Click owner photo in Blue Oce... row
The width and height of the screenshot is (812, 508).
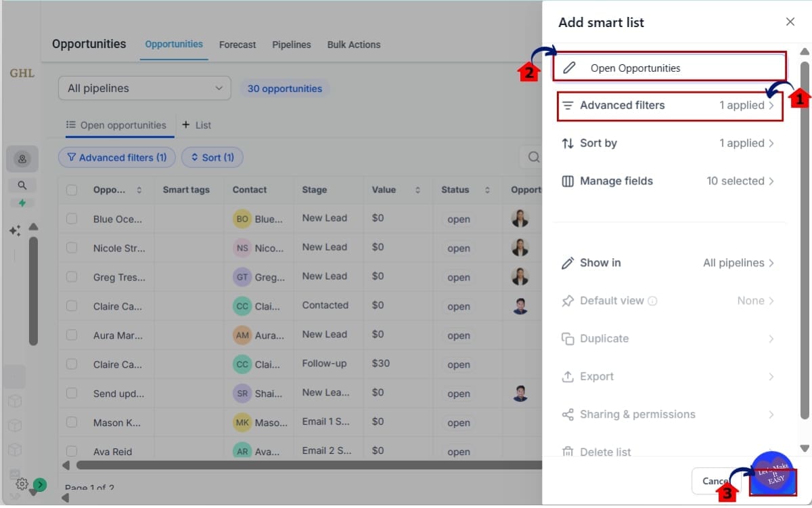pyautogui.click(x=520, y=219)
